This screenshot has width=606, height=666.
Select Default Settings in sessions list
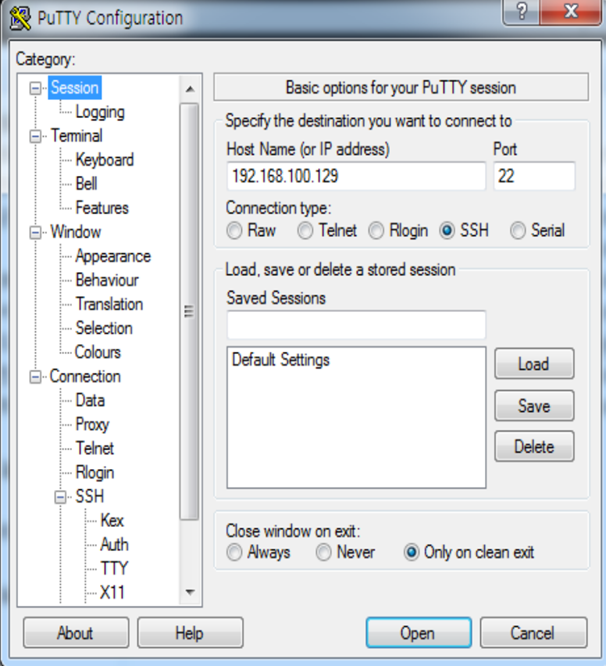pos(281,360)
